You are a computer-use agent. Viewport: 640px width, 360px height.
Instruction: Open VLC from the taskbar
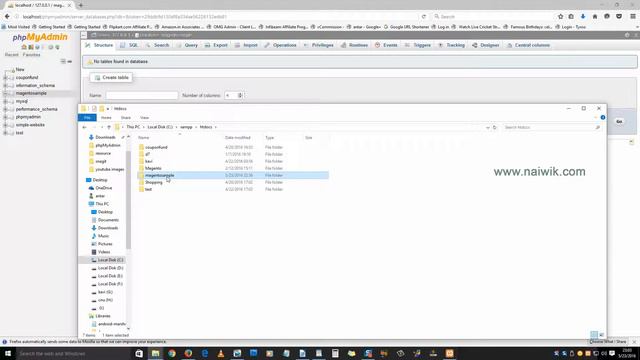pyautogui.click(x=221, y=353)
